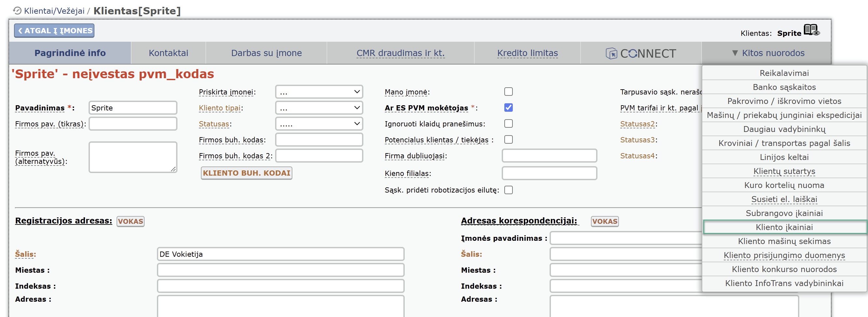
Task: Focus the Firmos buh. kodas field
Action: point(319,140)
